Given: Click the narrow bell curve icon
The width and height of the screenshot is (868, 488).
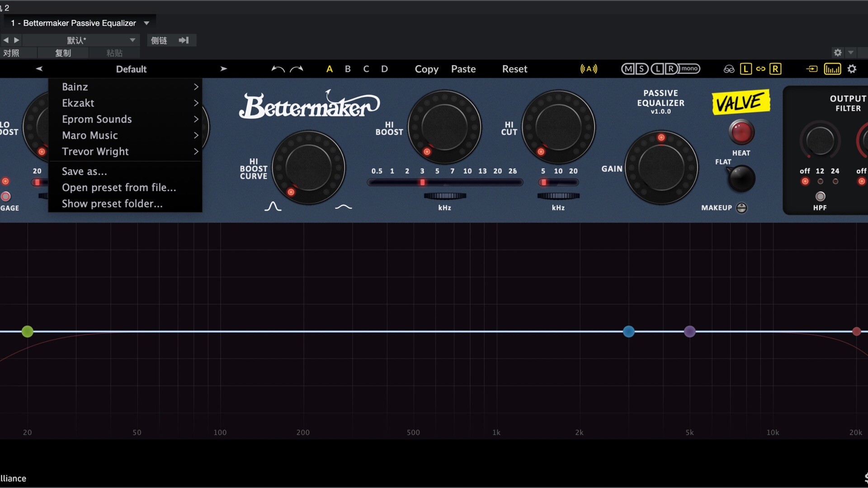Looking at the screenshot, I should coord(273,206).
